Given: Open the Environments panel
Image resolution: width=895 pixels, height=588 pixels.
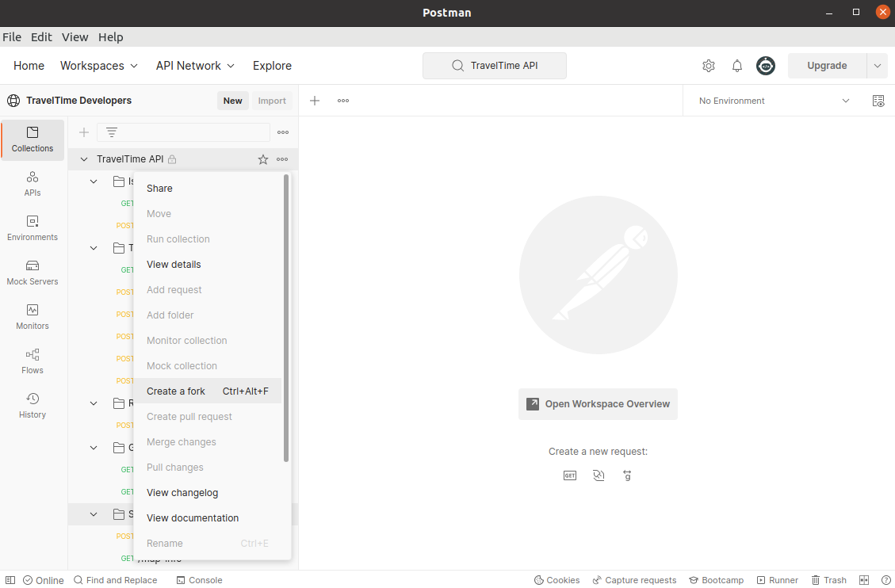Looking at the screenshot, I should (32, 228).
